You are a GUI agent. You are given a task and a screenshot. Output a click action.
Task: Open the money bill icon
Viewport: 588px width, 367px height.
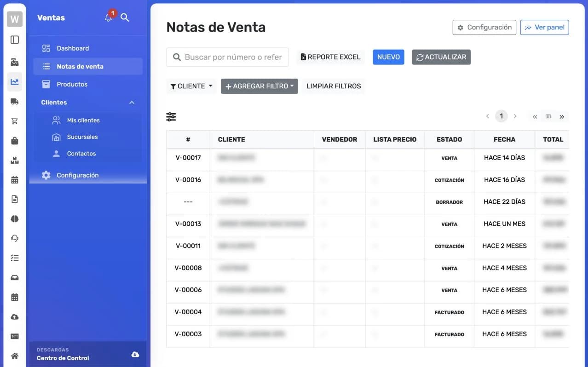coord(15,336)
